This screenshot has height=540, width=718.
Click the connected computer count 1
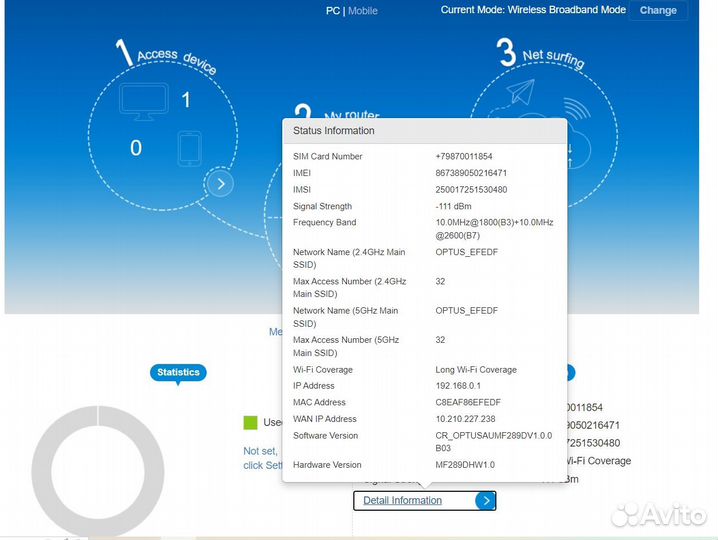click(x=186, y=100)
